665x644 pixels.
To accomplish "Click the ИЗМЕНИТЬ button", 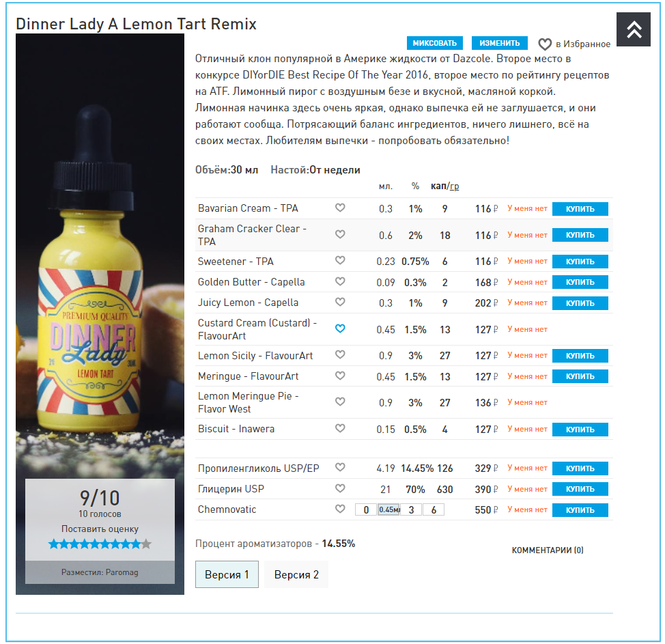I will 500,43.
